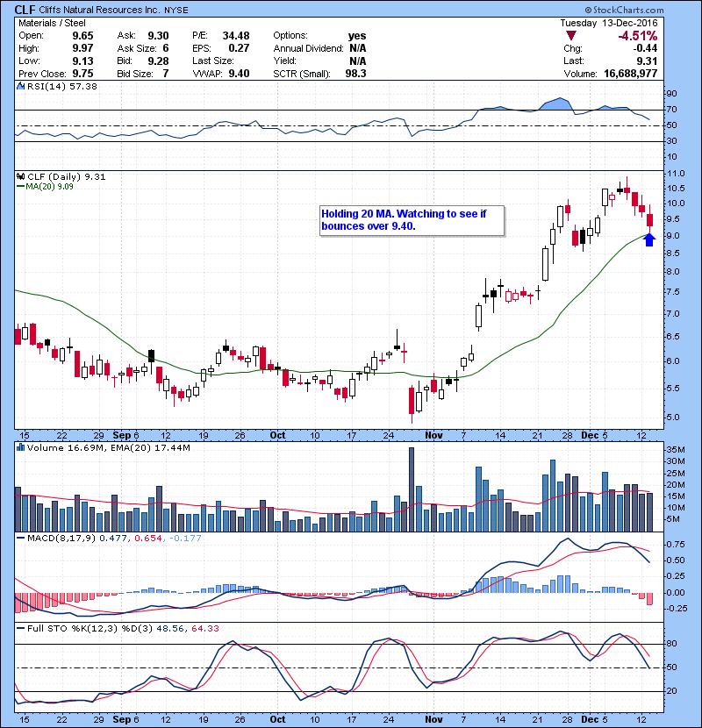Image resolution: width=702 pixels, height=728 pixels.
Task: Click the line icon beside Full STO label
Action: point(20,628)
